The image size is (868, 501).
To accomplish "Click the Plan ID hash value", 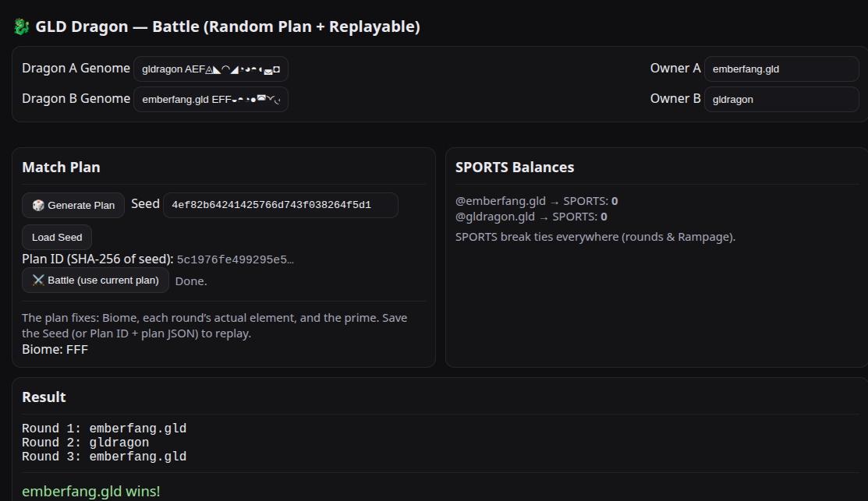I will (236, 259).
